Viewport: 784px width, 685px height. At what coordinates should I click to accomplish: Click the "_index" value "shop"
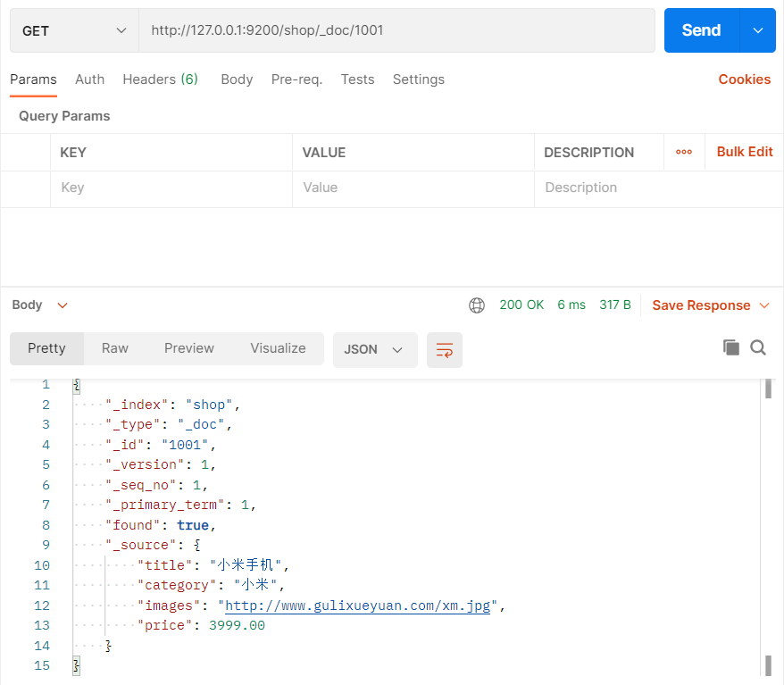[x=209, y=405]
